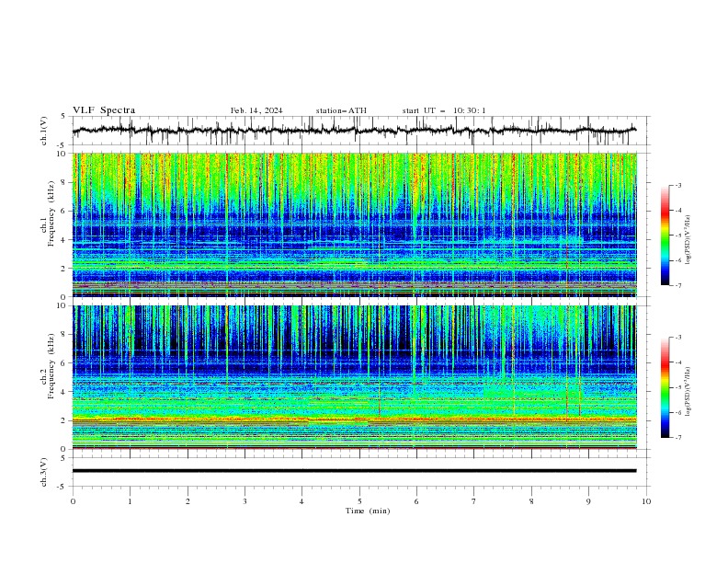Click the 'VLF Spectra' title text
Viewport: 728px width, 563px height.
click(104, 110)
